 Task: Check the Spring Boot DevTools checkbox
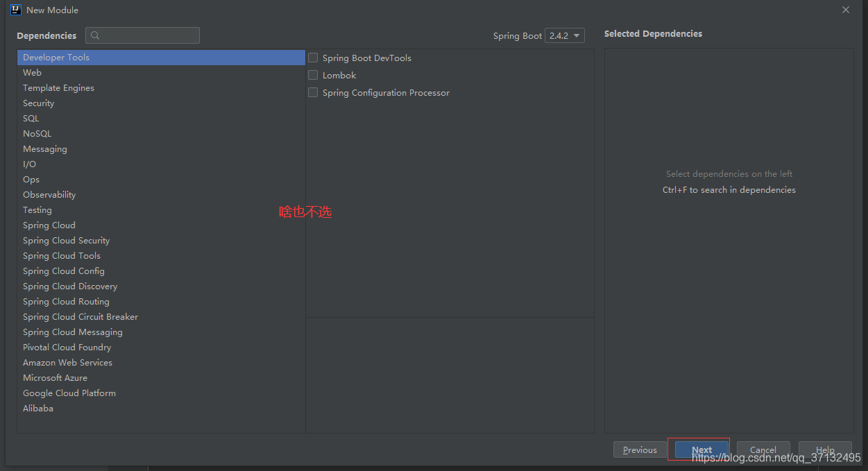coord(313,58)
